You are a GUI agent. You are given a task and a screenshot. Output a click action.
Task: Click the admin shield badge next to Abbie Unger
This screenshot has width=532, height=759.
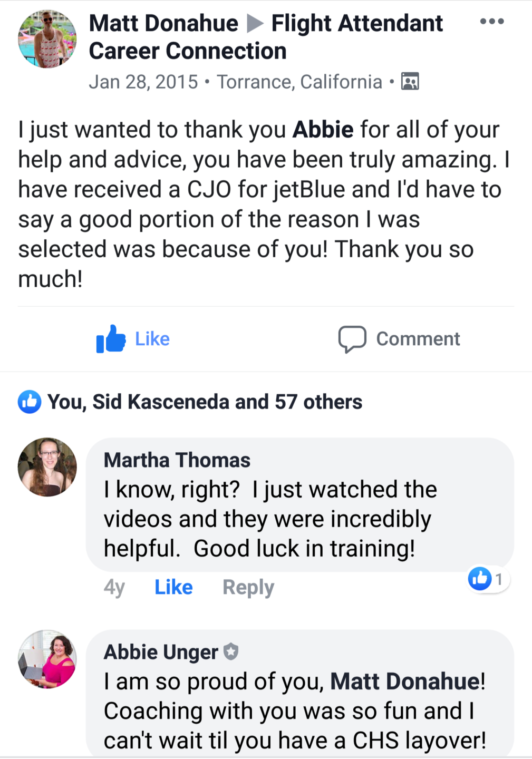click(231, 652)
